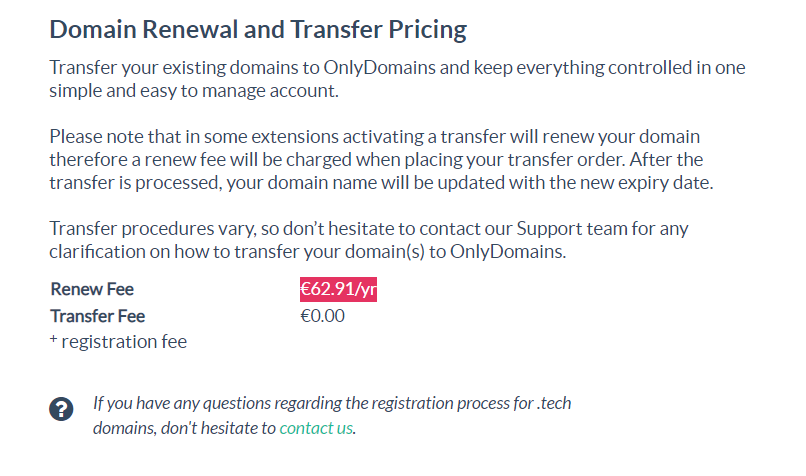Click the "Transfer Fee" label
806x476 pixels.
point(98,316)
